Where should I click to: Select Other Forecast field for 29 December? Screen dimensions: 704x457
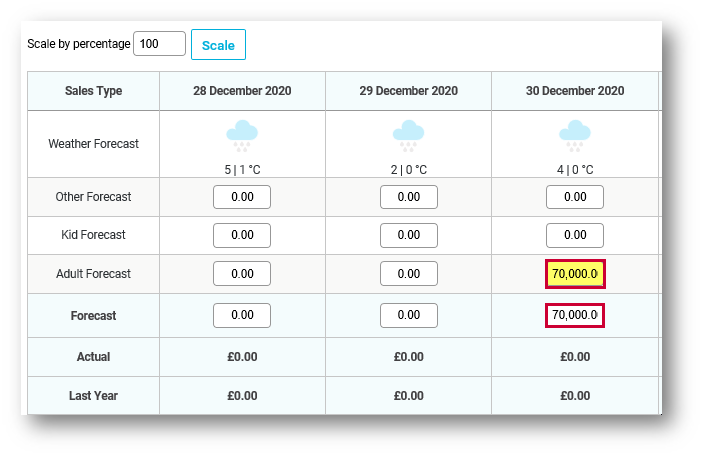coord(409,197)
